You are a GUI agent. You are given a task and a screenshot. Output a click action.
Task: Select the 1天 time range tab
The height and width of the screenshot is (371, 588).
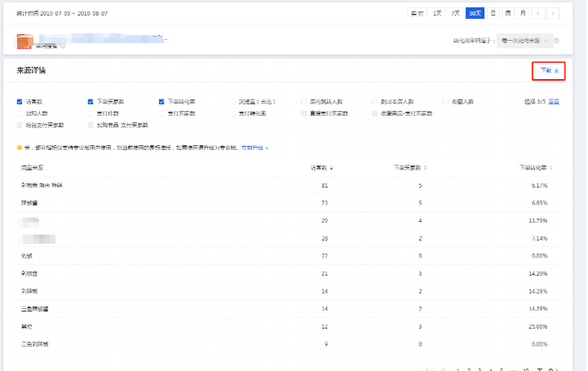click(438, 13)
